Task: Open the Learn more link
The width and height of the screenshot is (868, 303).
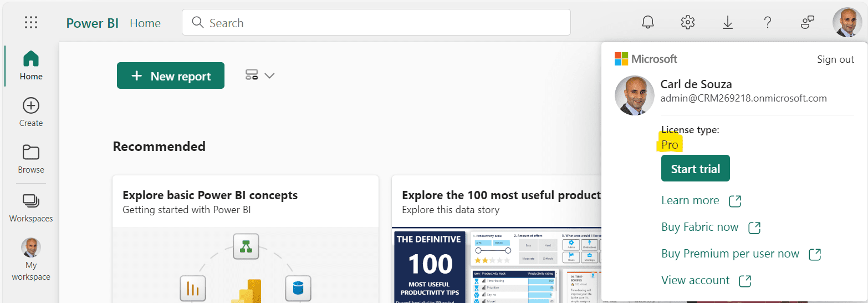Action: coord(690,200)
